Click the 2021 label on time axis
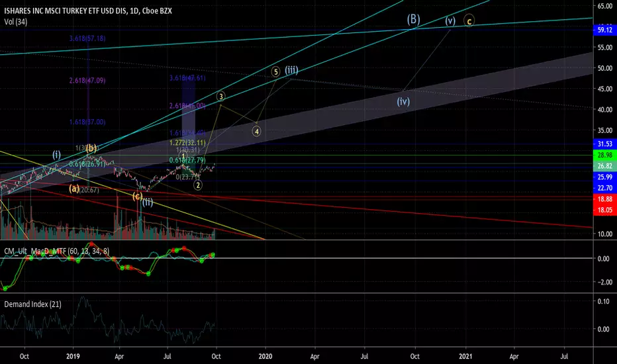Image resolution: width=617 pixels, height=364 pixels. coord(466,357)
